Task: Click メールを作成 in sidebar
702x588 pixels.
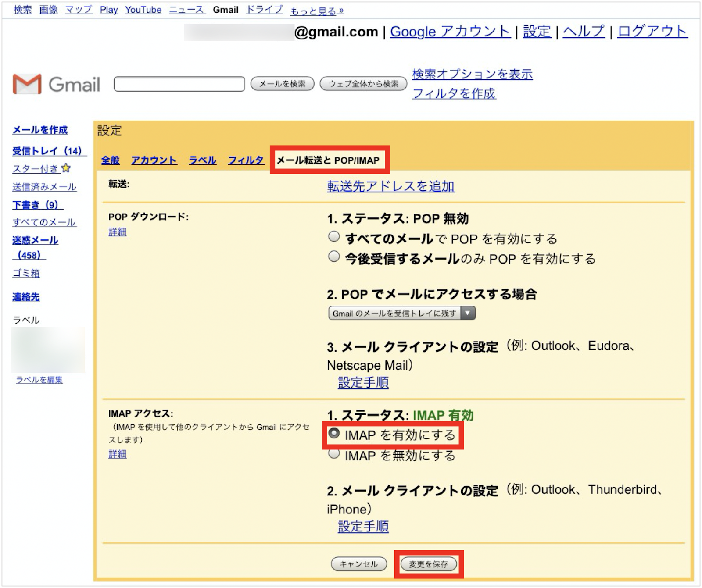Action: coord(40,130)
